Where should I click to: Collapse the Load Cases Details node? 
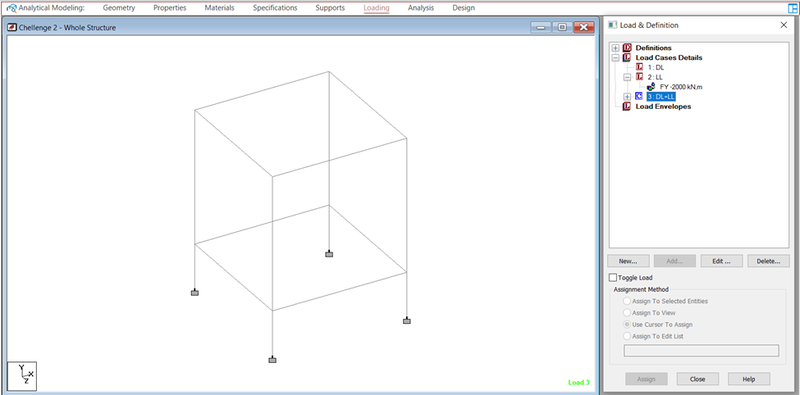coord(616,58)
